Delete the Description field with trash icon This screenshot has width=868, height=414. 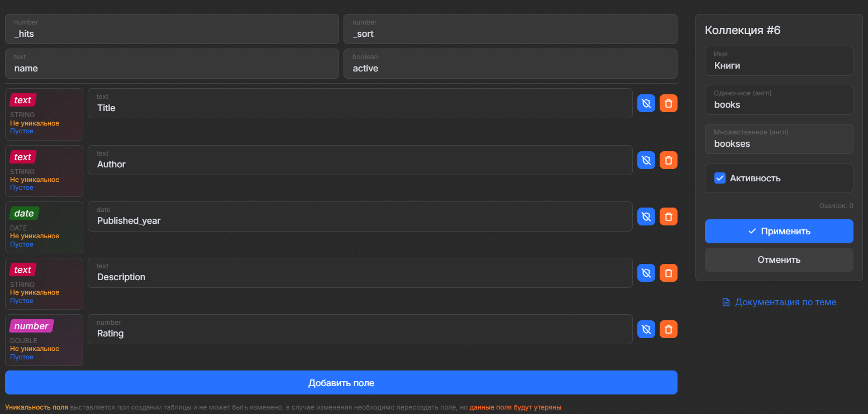[669, 273]
